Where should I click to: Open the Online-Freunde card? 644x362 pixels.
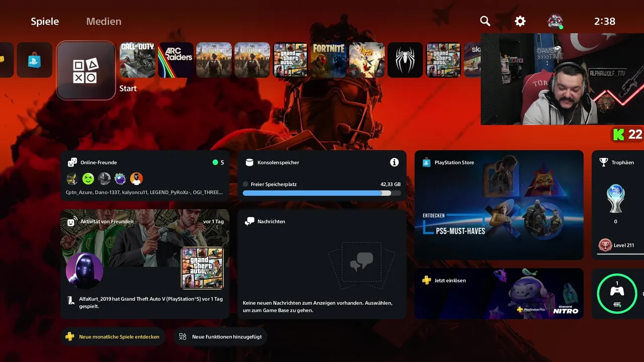[x=145, y=176]
